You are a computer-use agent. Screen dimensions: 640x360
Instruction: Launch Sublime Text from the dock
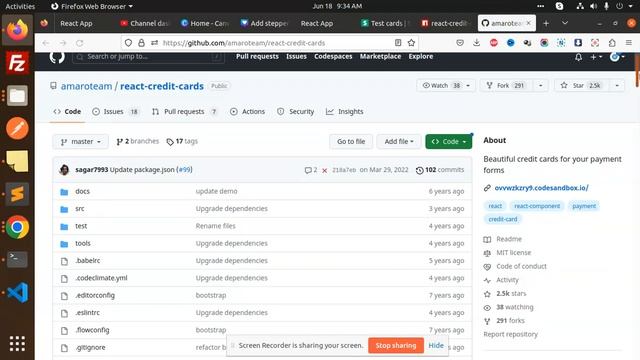tap(17, 194)
